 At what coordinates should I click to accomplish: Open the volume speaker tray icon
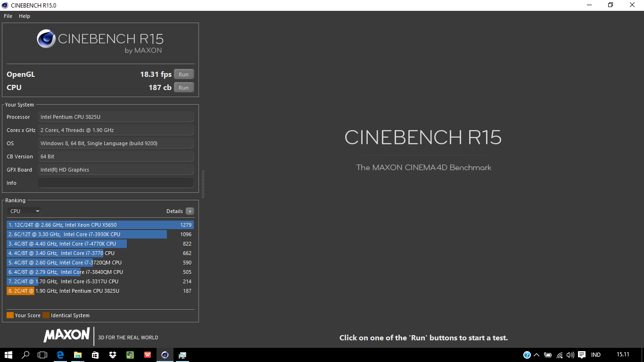coord(570,355)
